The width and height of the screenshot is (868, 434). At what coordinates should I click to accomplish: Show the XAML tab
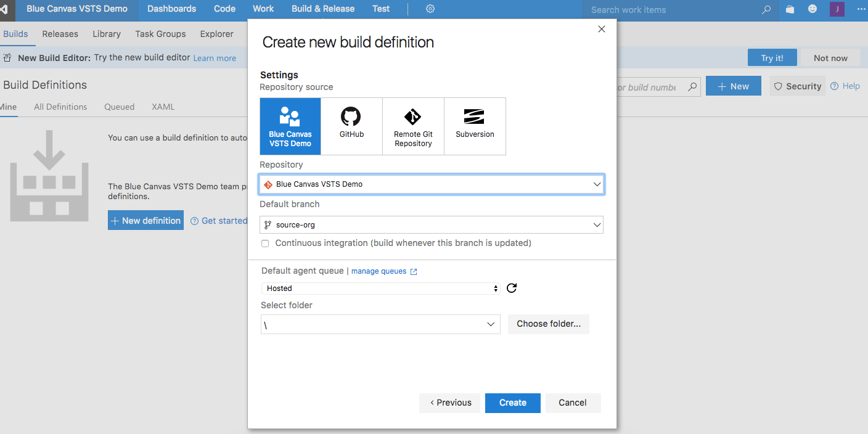pyautogui.click(x=163, y=107)
